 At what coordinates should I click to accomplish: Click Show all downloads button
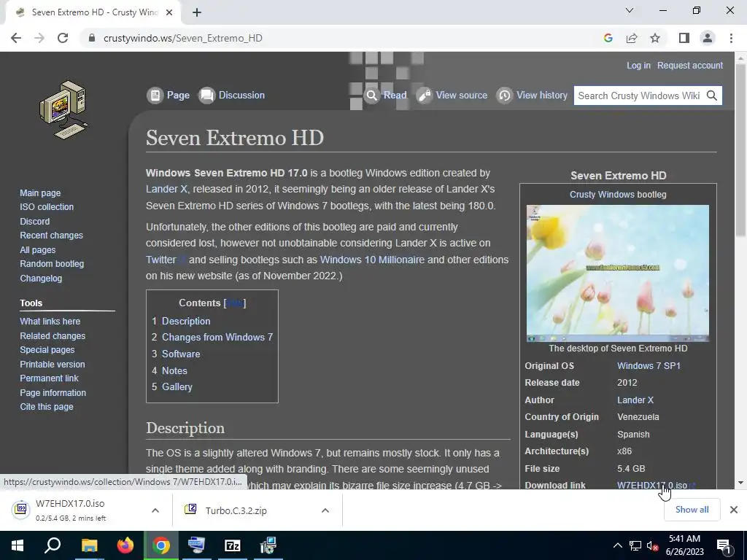tap(692, 510)
